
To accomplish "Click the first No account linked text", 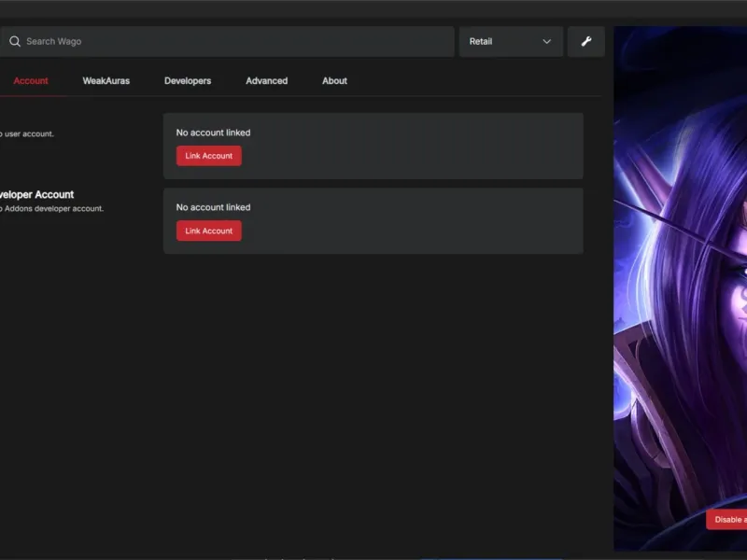I will pyautogui.click(x=213, y=133).
